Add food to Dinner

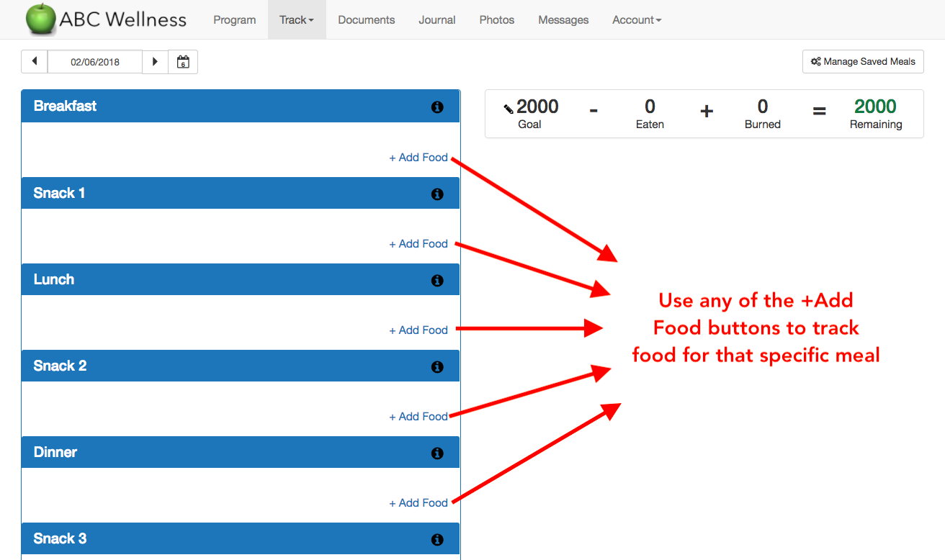(x=418, y=503)
